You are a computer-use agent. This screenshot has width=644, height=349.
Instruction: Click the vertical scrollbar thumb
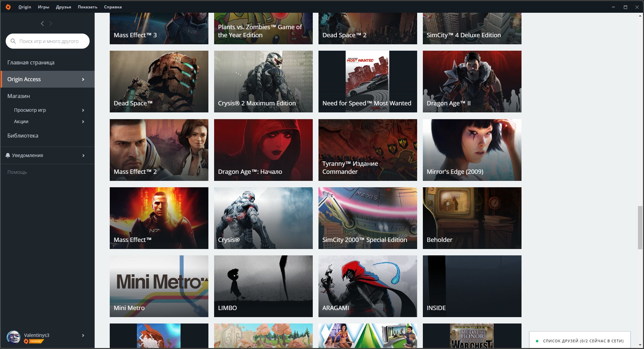(x=640, y=228)
